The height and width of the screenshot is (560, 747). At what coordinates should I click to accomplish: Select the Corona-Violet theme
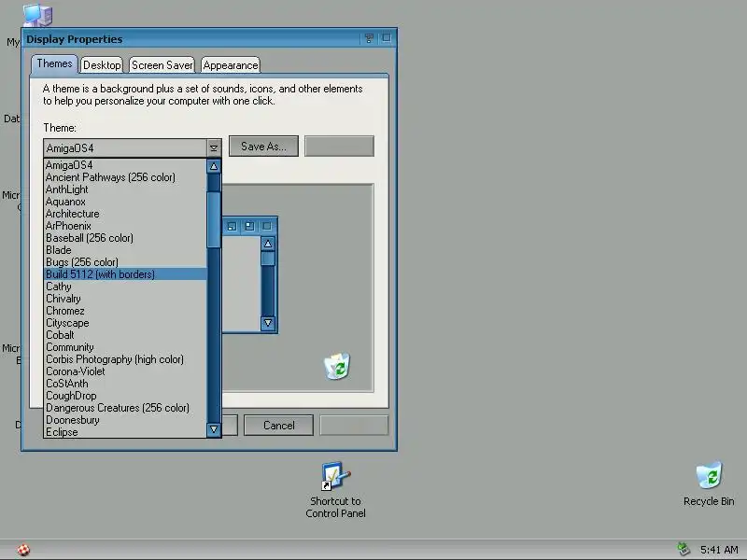coord(125,371)
